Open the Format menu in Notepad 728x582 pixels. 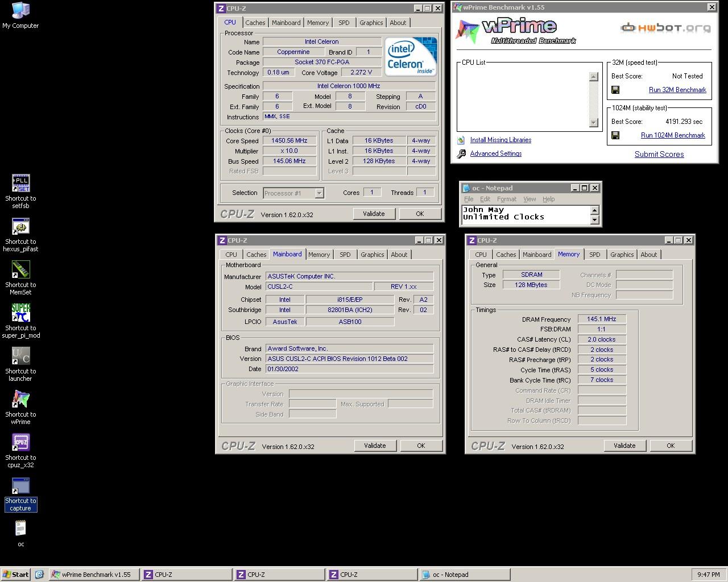click(x=507, y=199)
